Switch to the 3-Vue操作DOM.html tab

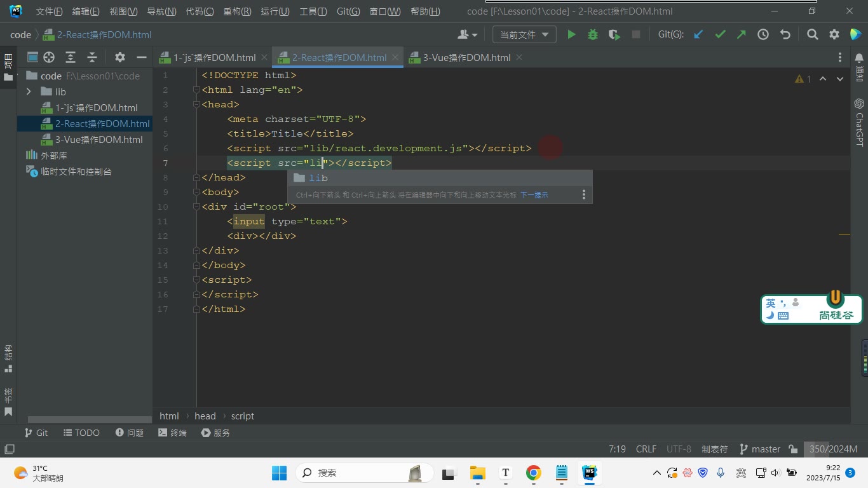click(x=467, y=57)
